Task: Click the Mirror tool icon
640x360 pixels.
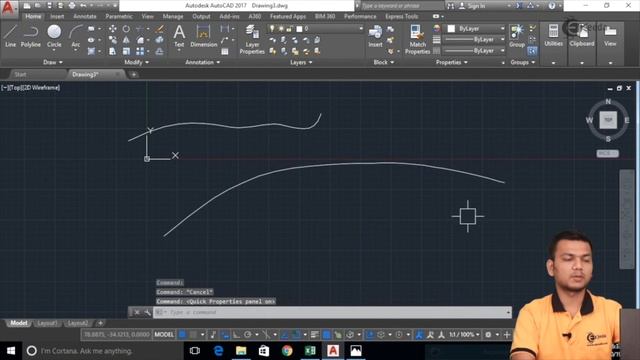Action: 126,40
